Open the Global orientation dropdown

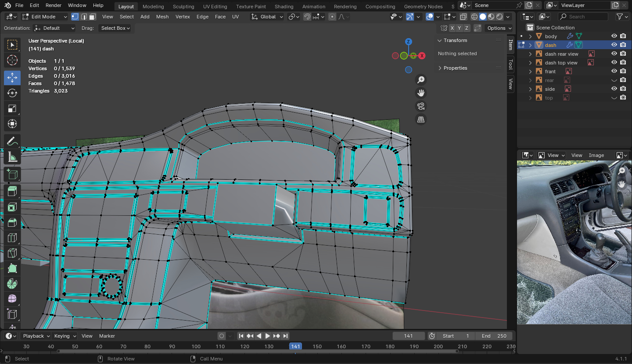pos(267,17)
